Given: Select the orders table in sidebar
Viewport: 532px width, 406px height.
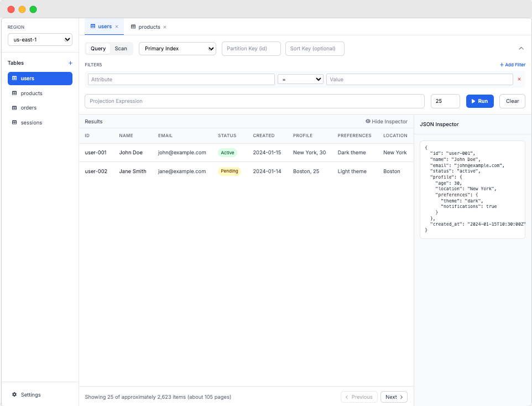Looking at the screenshot, I should pos(40,108).
